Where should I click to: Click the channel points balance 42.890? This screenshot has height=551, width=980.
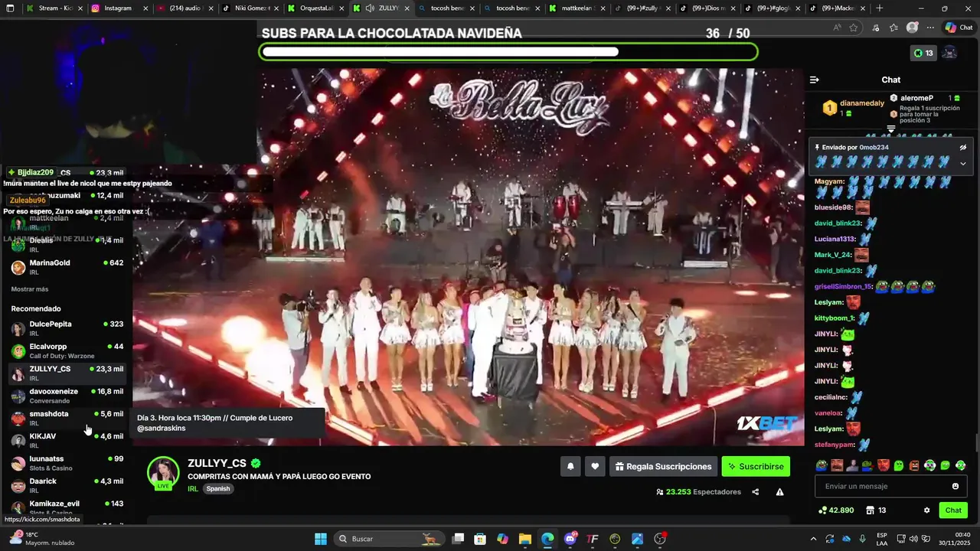836,510
